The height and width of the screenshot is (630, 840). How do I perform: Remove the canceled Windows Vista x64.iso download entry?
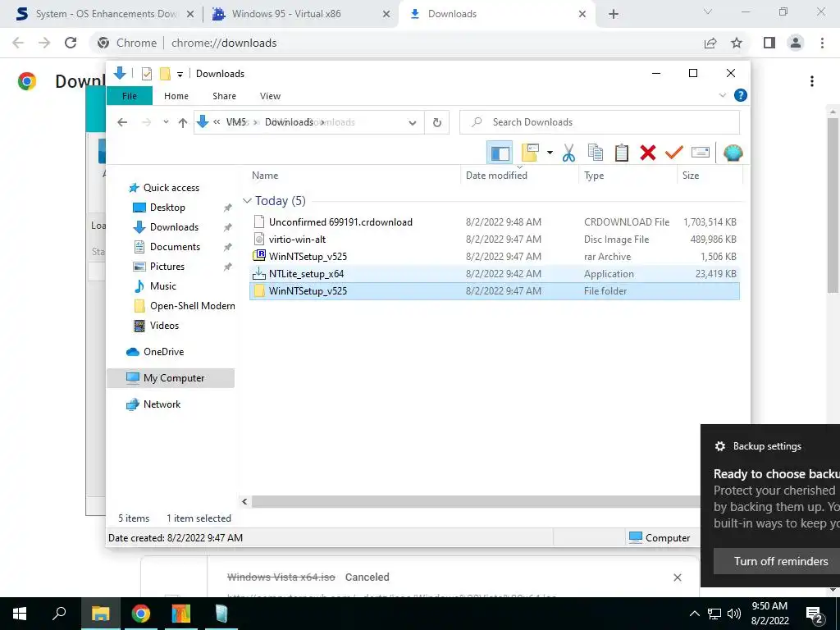pyautogui.click(x=677, y=577)
